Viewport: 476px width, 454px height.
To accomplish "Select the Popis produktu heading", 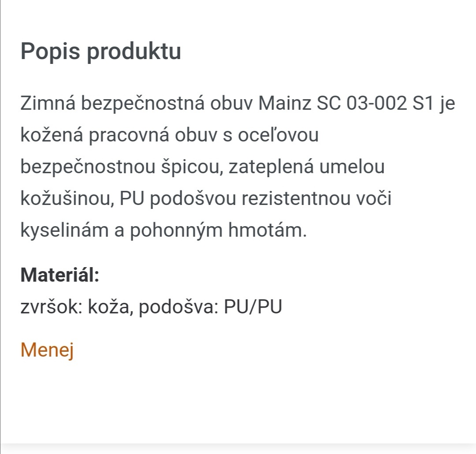I will pyautogui.click(x=101, y=51).
